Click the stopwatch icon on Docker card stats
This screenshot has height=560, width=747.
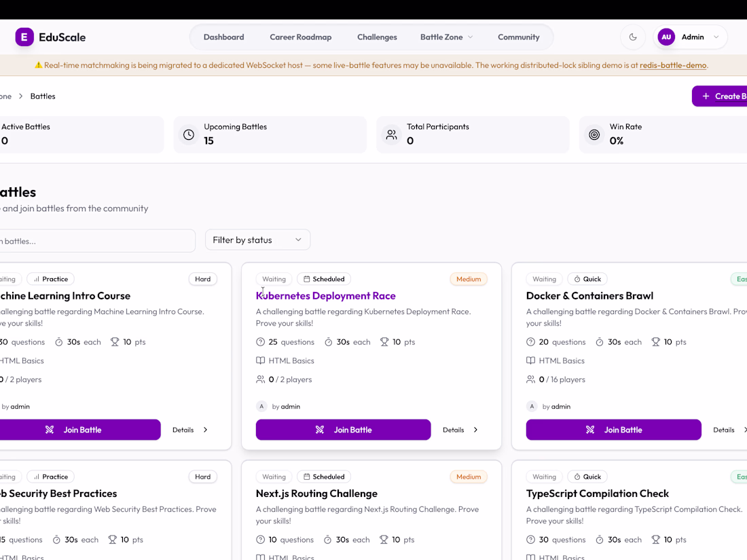600,342
